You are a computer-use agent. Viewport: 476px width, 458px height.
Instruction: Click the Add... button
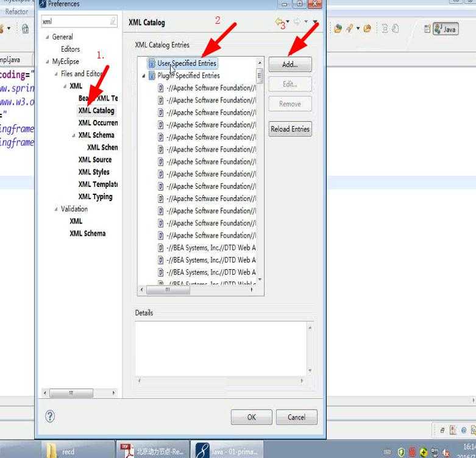pos(290,65)
